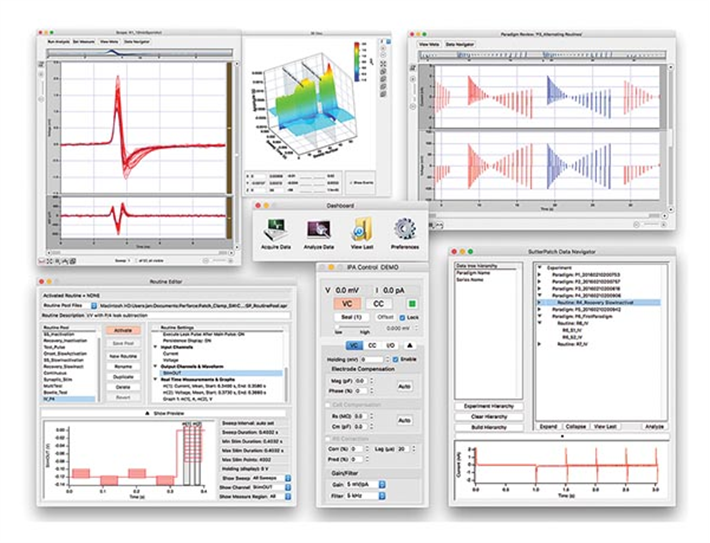Viewport: 710px width, 543px height.
Task: Click the New Routine button
Action: (x=123, y=356)
